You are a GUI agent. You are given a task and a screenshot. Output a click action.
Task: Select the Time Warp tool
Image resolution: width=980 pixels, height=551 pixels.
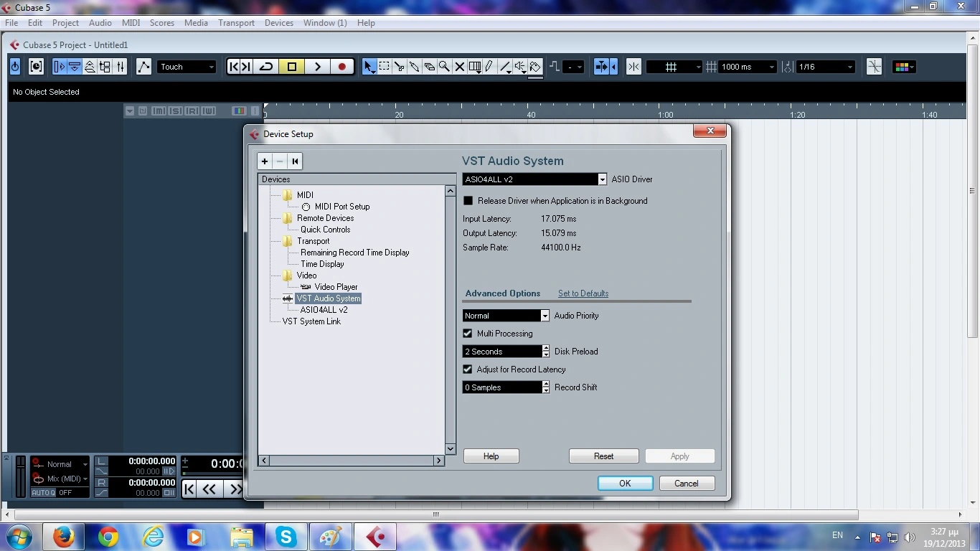tap(474, 67)
